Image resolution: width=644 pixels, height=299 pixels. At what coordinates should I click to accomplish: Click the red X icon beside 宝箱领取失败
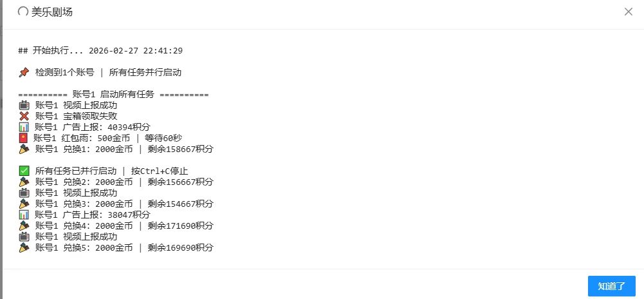coord(24,117)
